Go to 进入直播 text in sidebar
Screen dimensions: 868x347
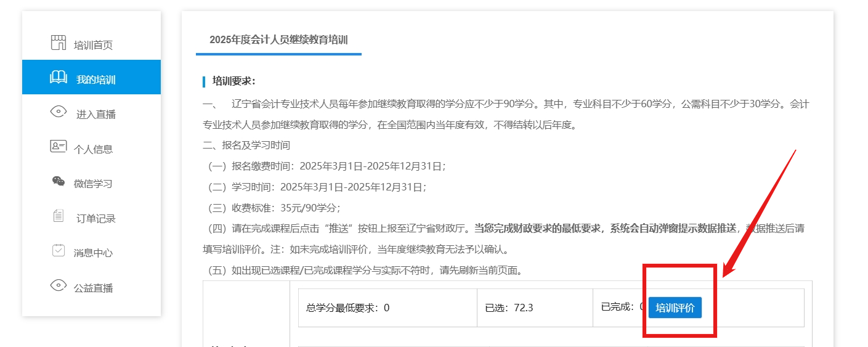click(x=95, y=114)
